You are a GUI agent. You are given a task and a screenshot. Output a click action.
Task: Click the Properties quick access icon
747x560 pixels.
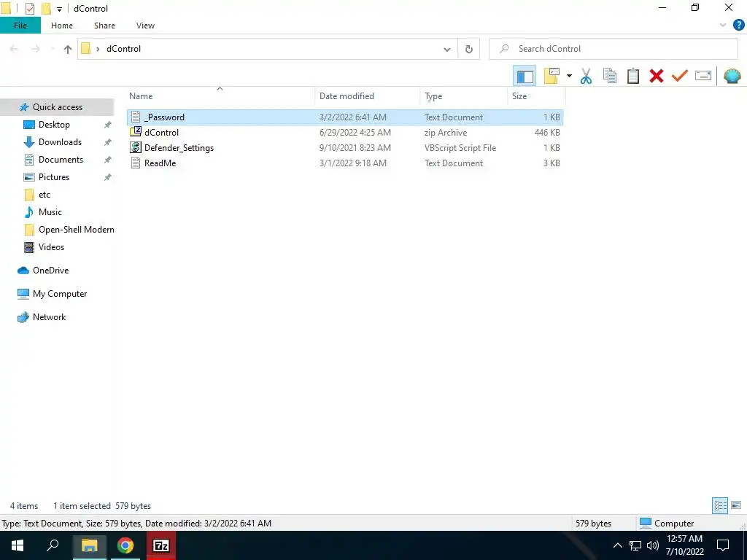click(29, 9)
